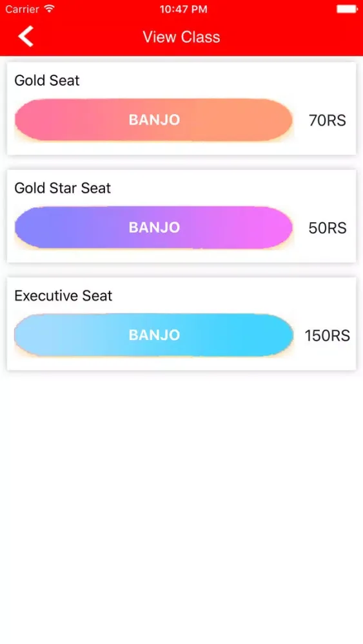Viewport: 363px width, 644px height.
Task: Tap the white back arrow icon
Action: [x=26, y=37]
